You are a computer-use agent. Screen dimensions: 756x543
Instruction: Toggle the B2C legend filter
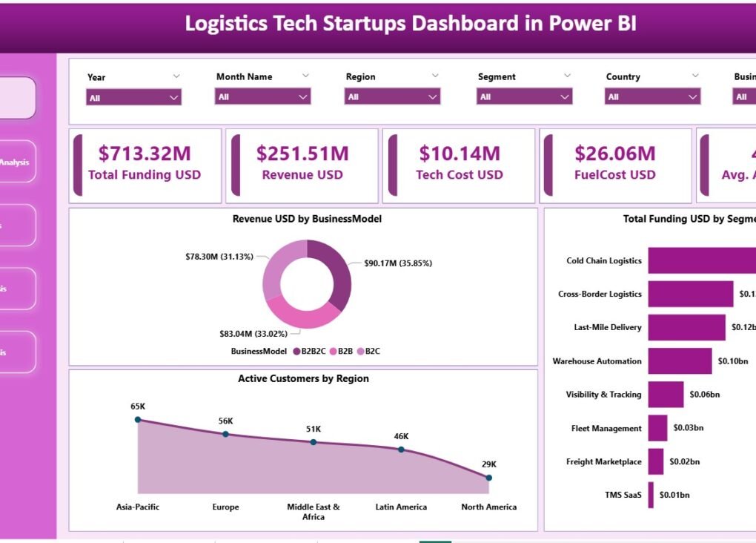369,352
